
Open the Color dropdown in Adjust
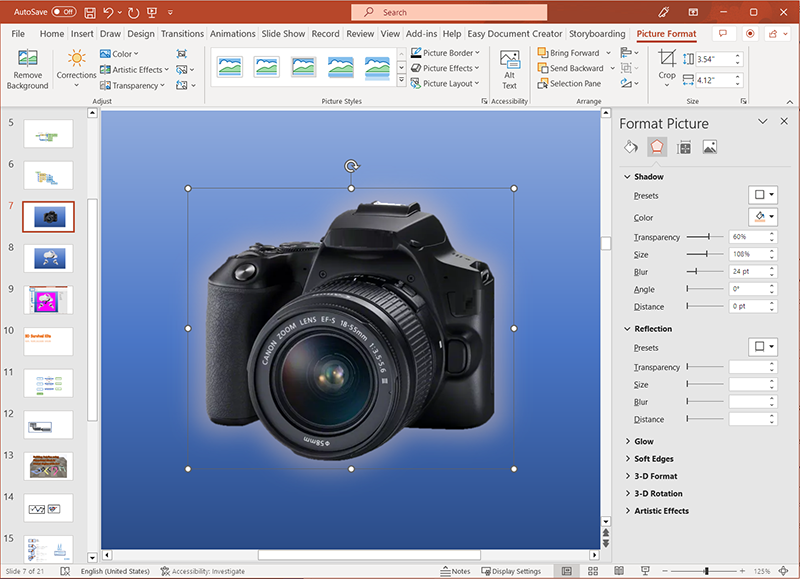[119, 54]
